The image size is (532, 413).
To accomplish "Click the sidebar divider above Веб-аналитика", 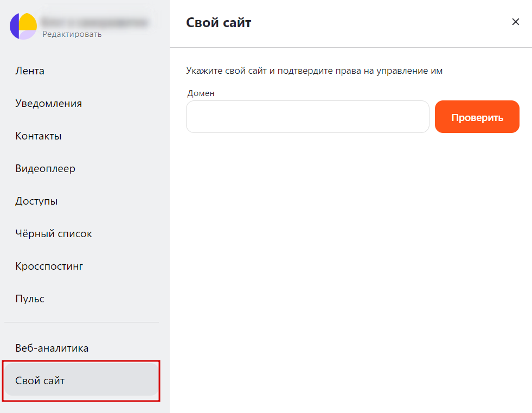I will [x=81, y=322].
